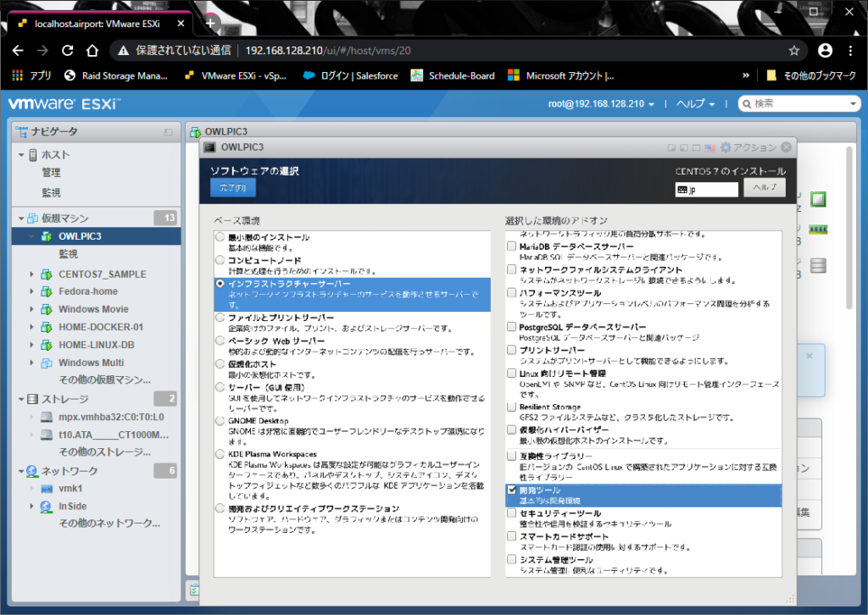Collapse the 仮想マシン tree node
868x615 pixels.
click(21, 219)
